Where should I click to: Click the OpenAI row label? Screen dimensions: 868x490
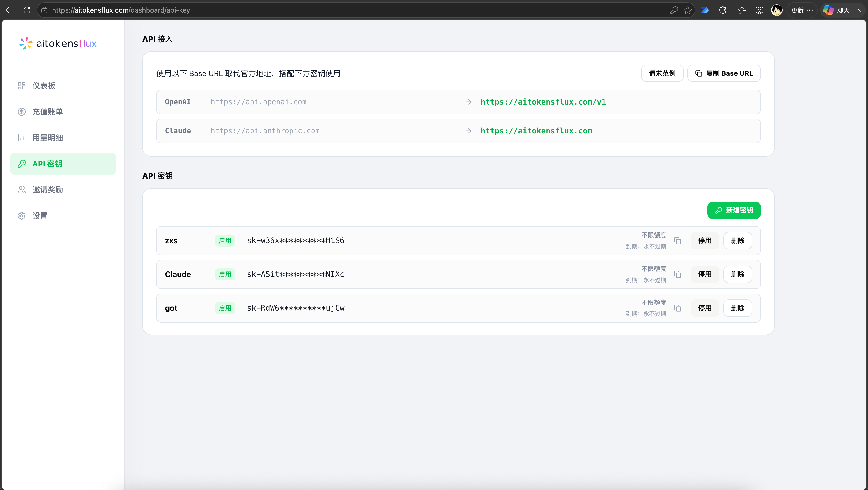point(178,102)
